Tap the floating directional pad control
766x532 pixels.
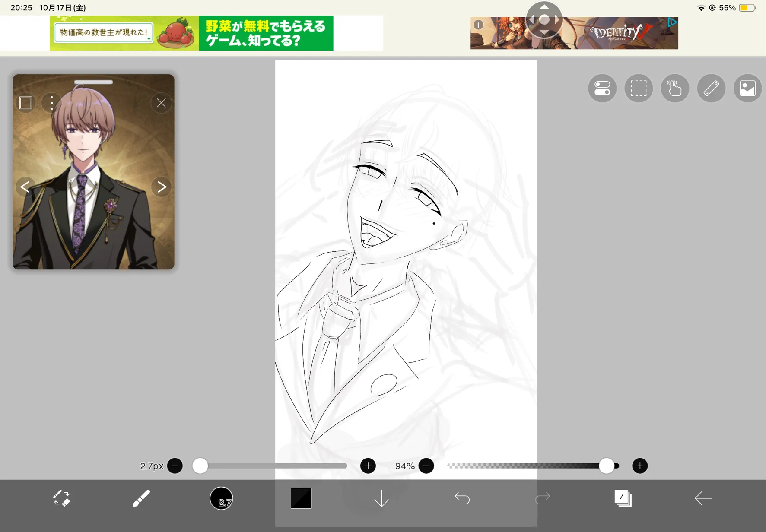(x=544, y=20)
